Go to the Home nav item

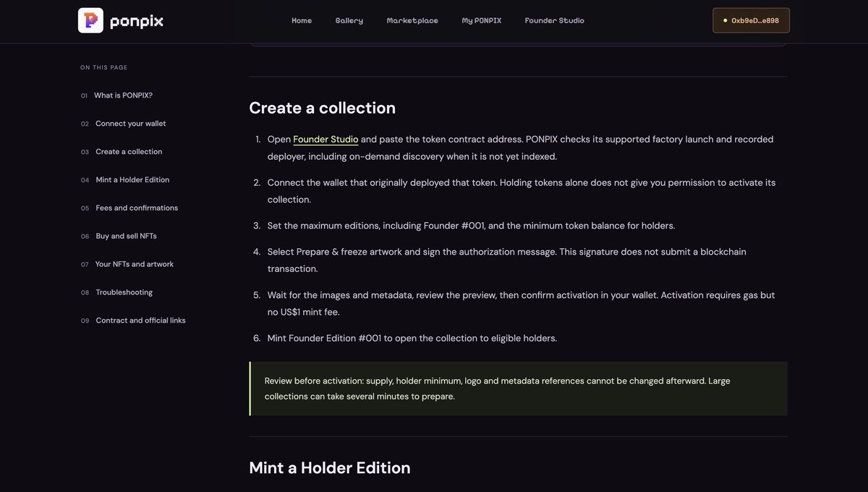302,20
